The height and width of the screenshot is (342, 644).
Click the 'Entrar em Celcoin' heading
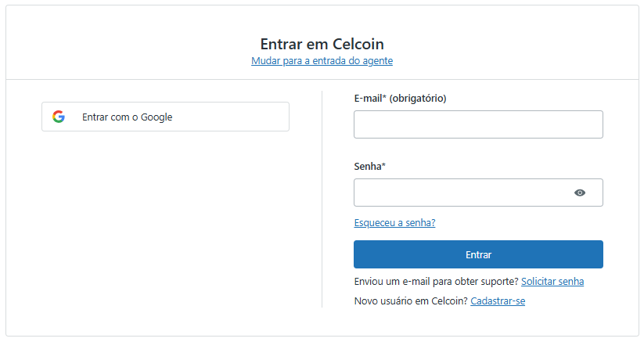pyautogui.click(x=322, y=44)
